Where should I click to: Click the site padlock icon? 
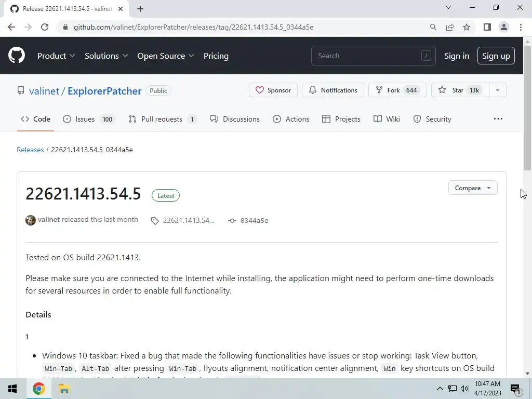click(65, 27)
